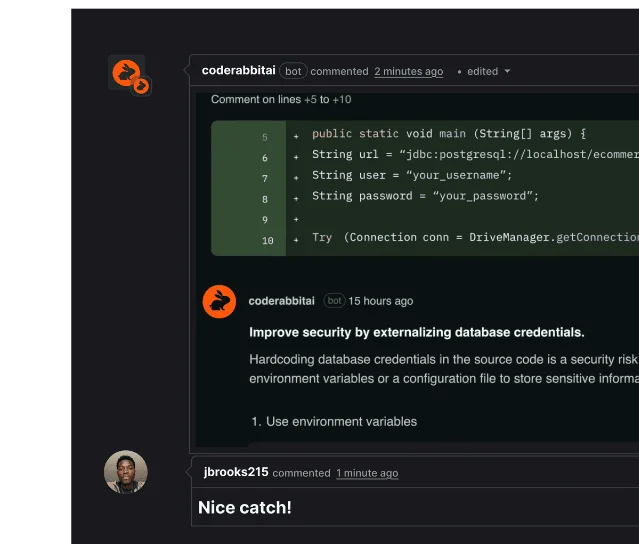The height and width of the screenshot is (544, 639).
Task: Open the '2 minutes ago' timestamp link
Action: click(x=409, y=71)
